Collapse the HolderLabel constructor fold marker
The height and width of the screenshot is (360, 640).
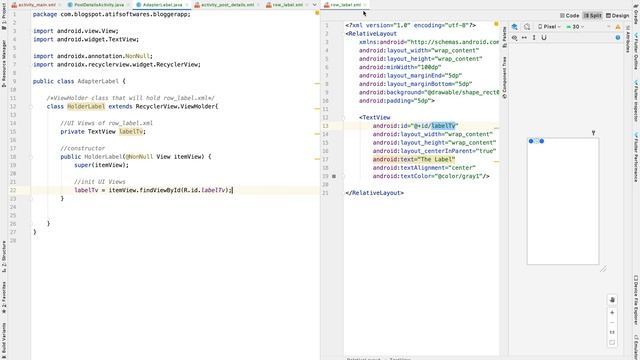pyautogui.click(x=31, y=157)
